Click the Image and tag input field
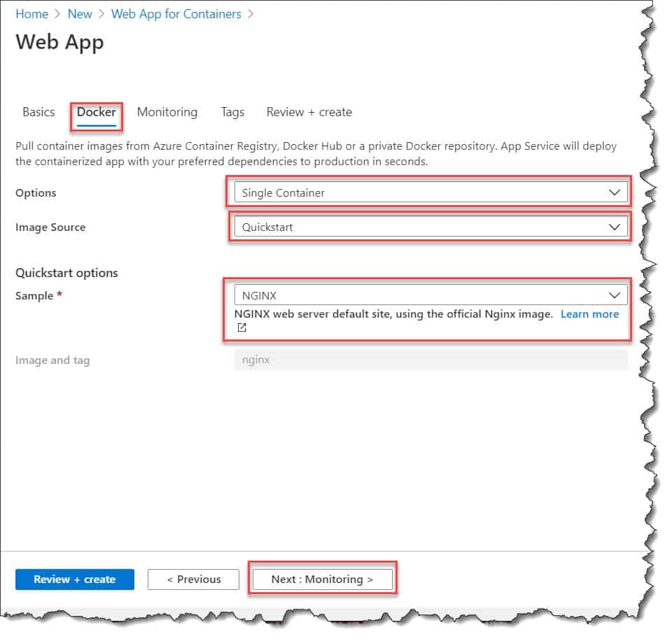 click(x=430, y=360)
